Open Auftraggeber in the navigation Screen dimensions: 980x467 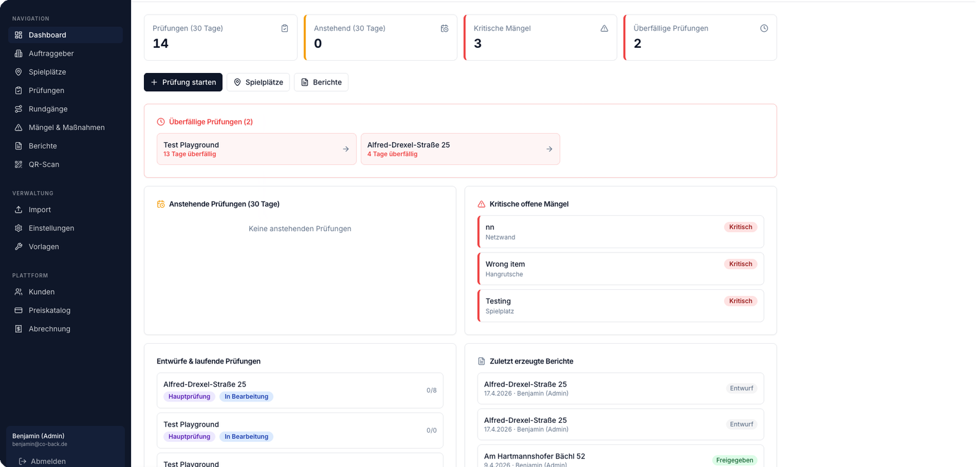(x=51, y=53)
